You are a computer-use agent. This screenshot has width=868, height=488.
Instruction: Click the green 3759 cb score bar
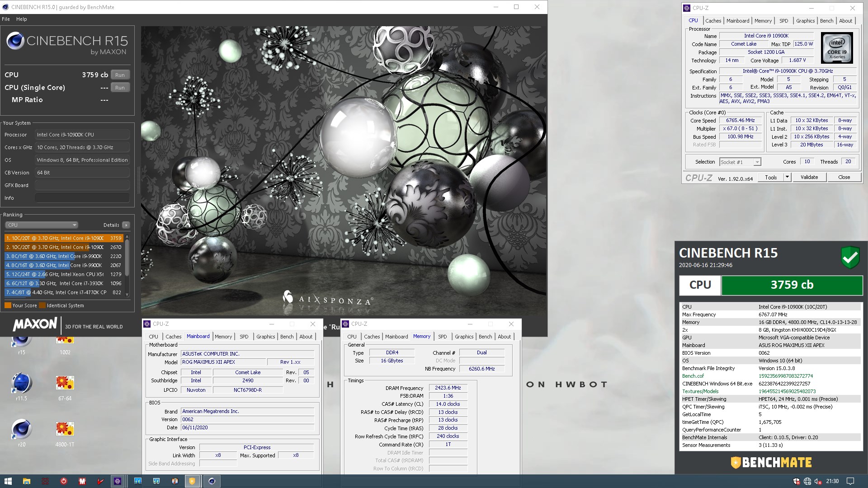(x=792, y=285)
